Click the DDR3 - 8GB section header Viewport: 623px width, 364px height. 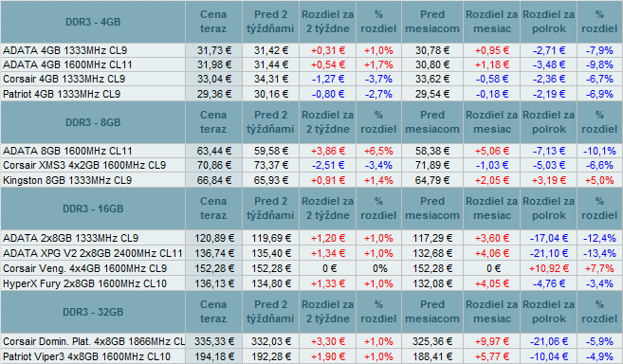coord(93,122)
